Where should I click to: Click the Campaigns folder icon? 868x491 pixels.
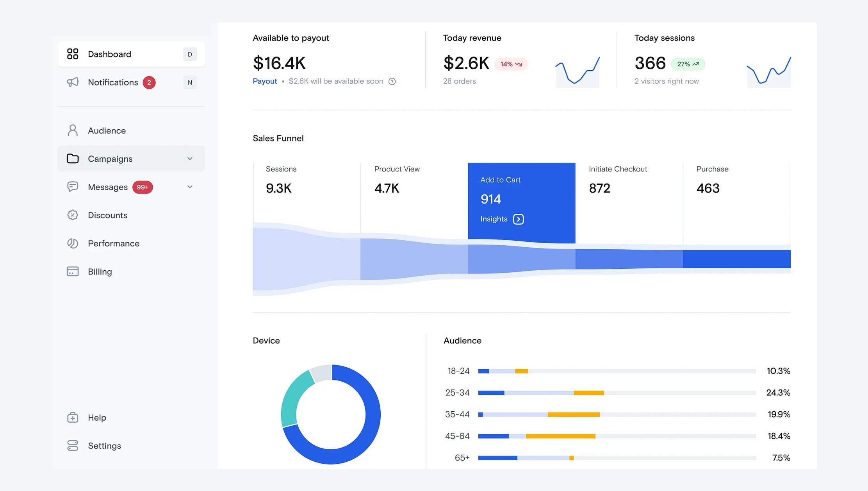pyautogui.click(x=73, y=159)
